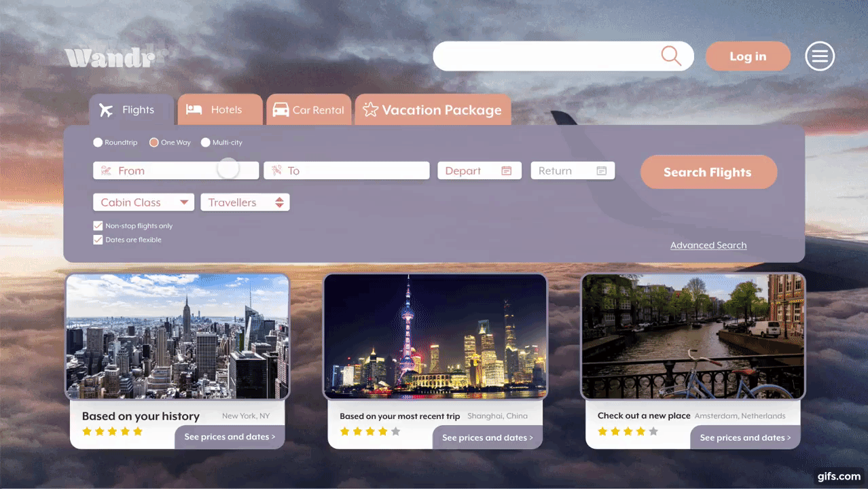Click the "New York, NY" label
The width and height of the screenshot is (868, 489).
(246, 416)
